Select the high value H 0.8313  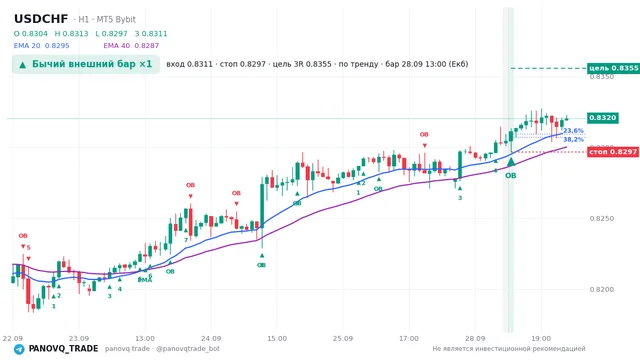coord(71,34)
